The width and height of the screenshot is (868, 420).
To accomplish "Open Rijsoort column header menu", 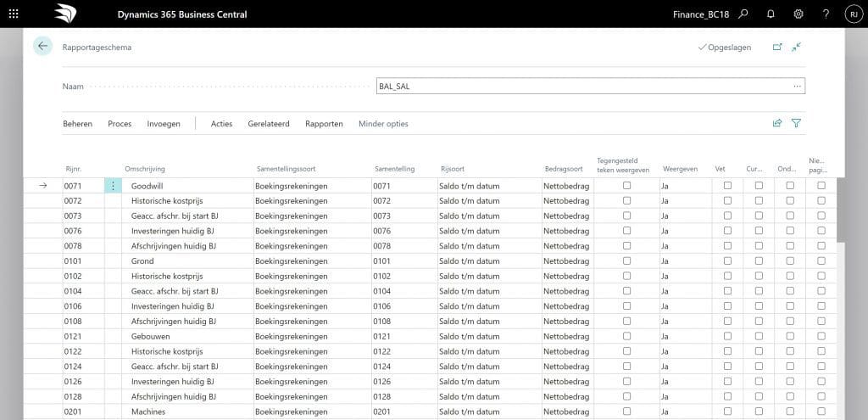I will click(x=453, y=169).
